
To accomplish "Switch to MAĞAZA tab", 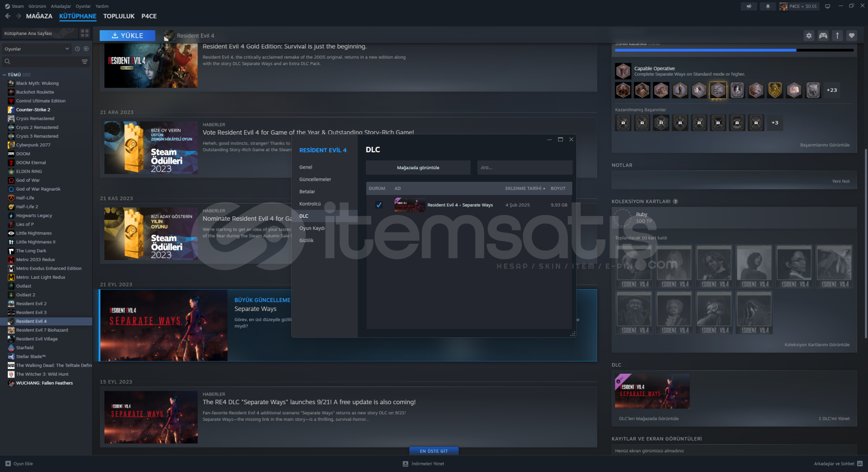I will [x=39, y=16].
